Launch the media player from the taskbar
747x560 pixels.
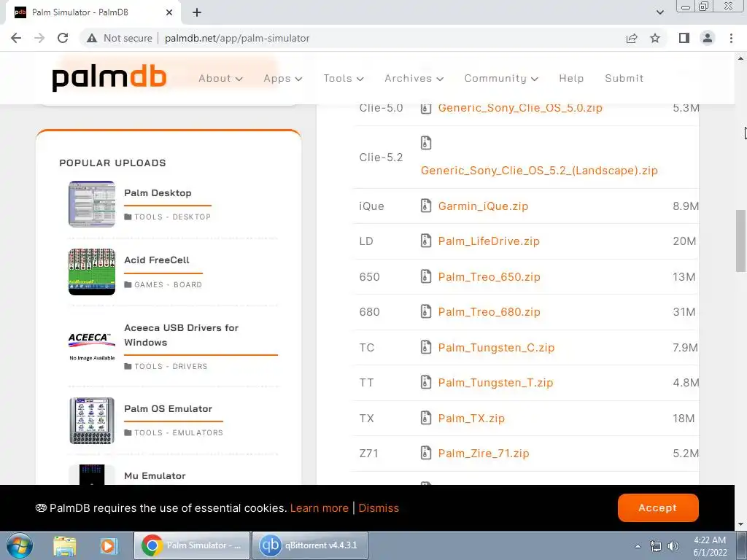pyautogui.click(x=108, y=545)
